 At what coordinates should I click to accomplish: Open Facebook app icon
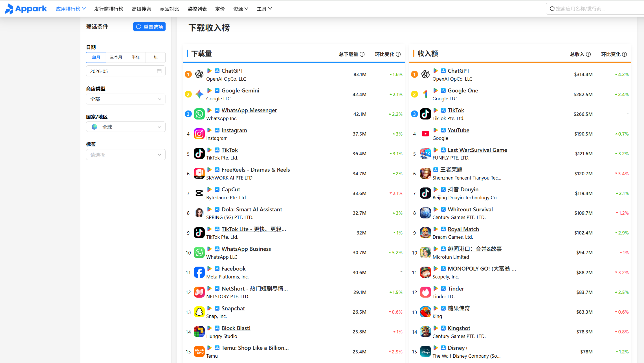[199, 273]
